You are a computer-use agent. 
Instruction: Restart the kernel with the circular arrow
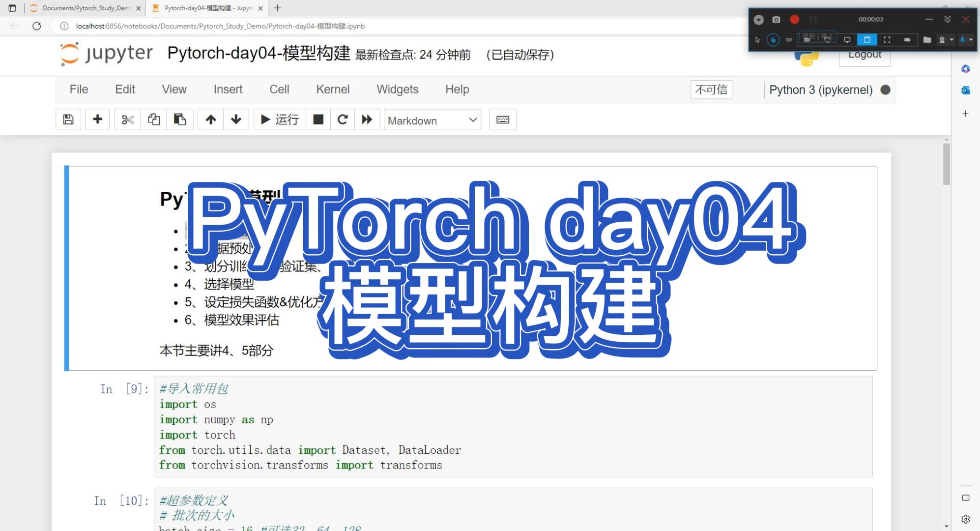343,119
